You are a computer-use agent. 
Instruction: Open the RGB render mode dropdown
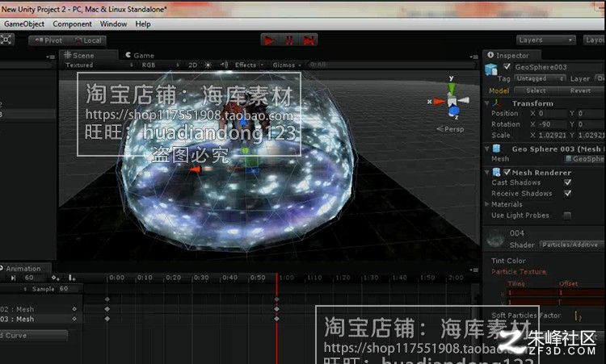click(160, 65)
